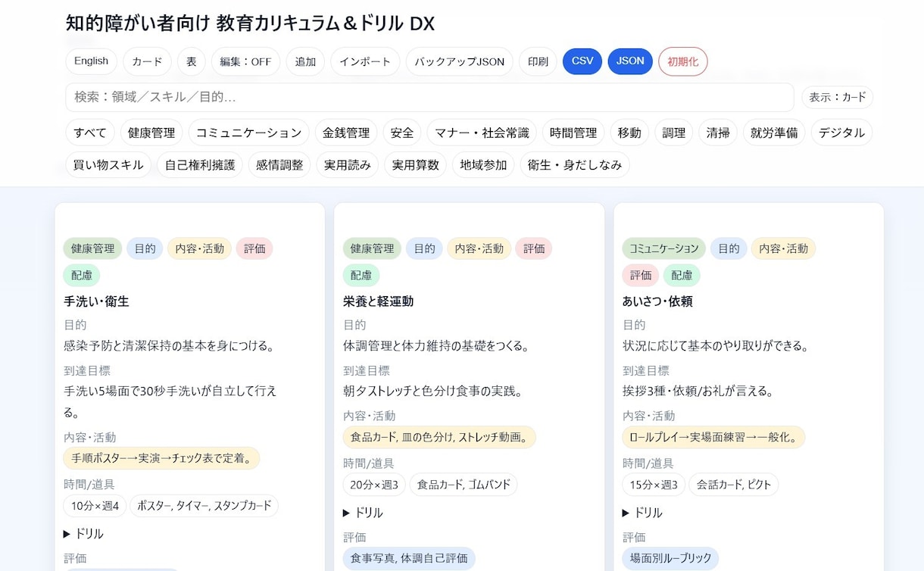The height and width of the screenshot is (571, 924).
Task: Click 配慮 tag on あいさつ・依頼 card
Action: coord(682,276)
